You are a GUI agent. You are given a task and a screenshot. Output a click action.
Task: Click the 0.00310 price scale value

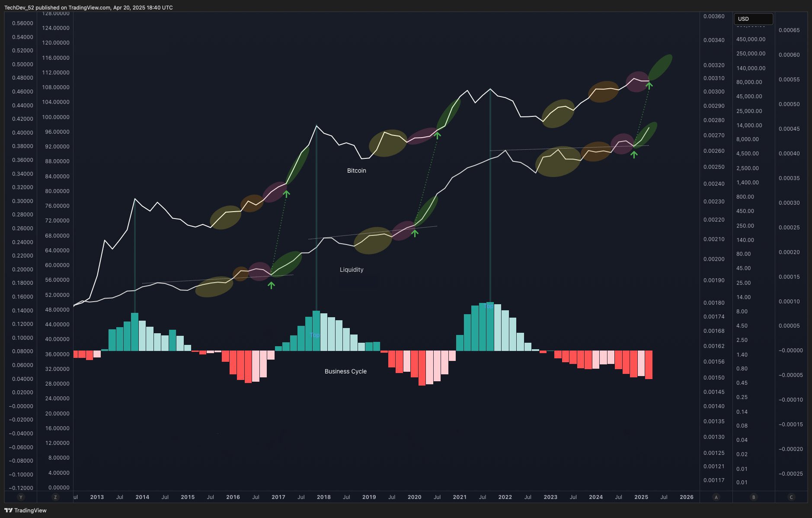coord(714,78)
